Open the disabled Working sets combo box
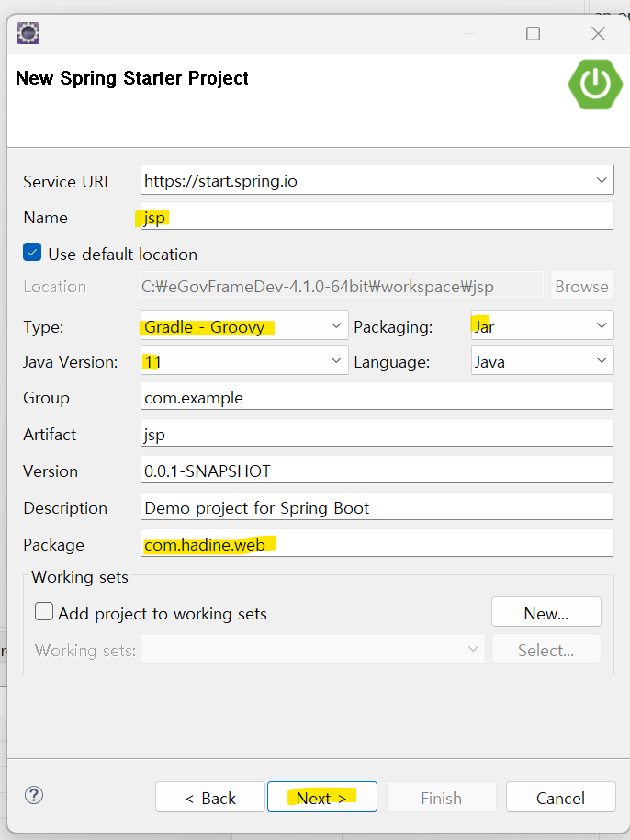 tap(313, 649)
